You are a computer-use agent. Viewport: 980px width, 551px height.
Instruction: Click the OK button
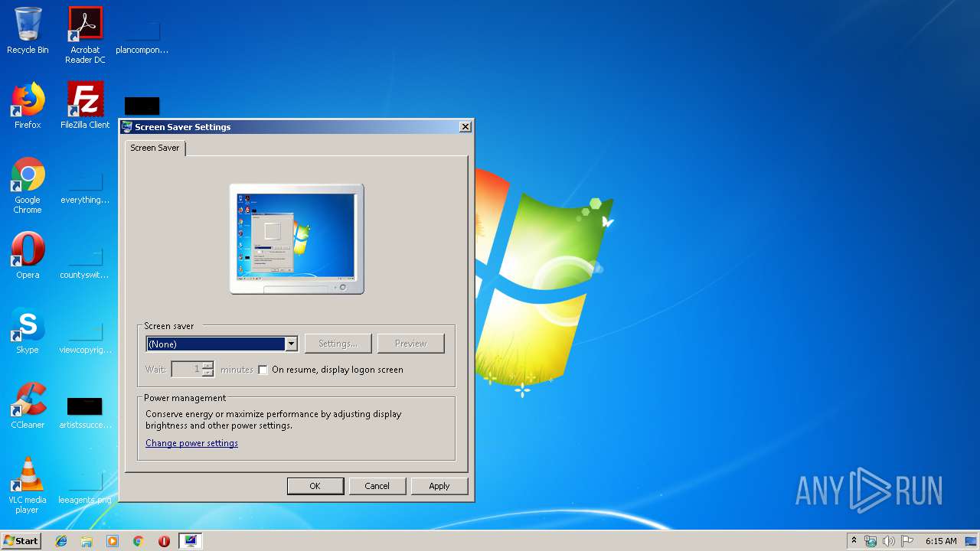[x=315, y=486]
